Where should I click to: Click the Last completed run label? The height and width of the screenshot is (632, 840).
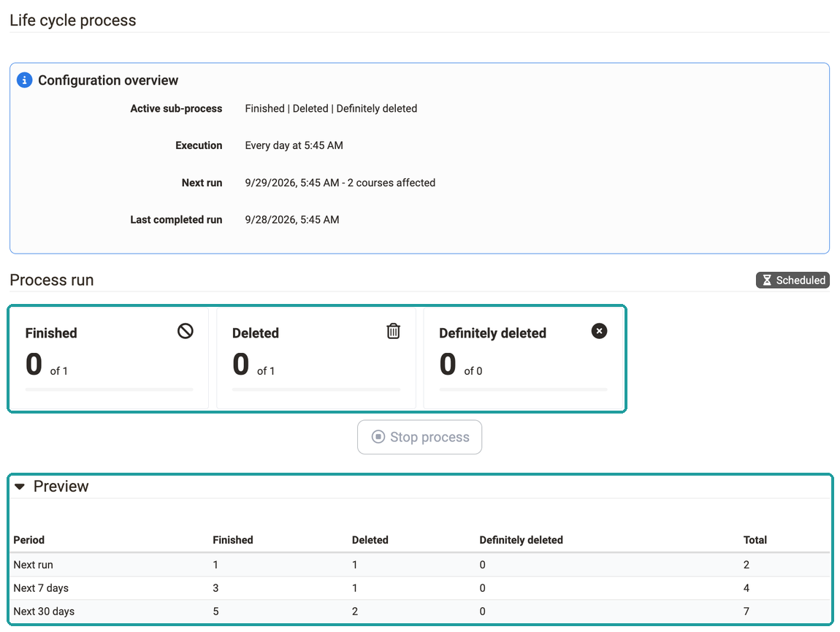pyautogui.click(x=176, y=220)
